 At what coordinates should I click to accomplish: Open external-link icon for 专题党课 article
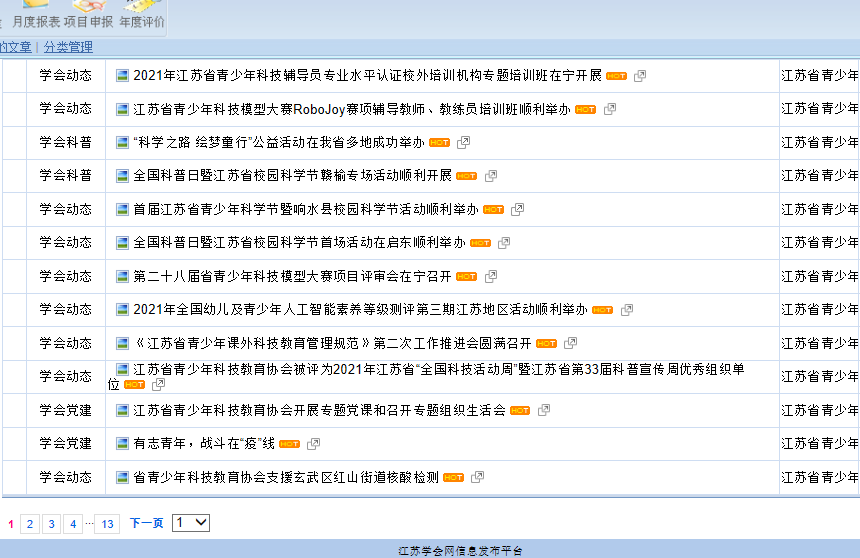[x=544, y=410]
